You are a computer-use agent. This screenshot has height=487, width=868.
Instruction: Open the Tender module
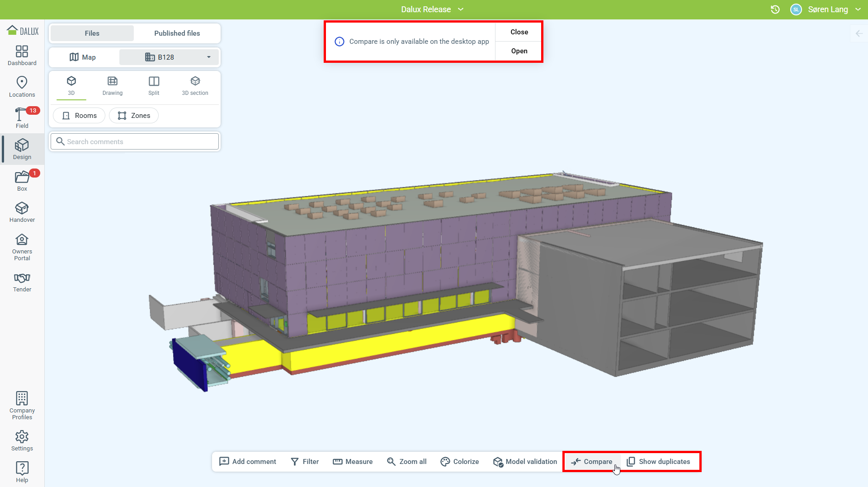coord(22,282)
